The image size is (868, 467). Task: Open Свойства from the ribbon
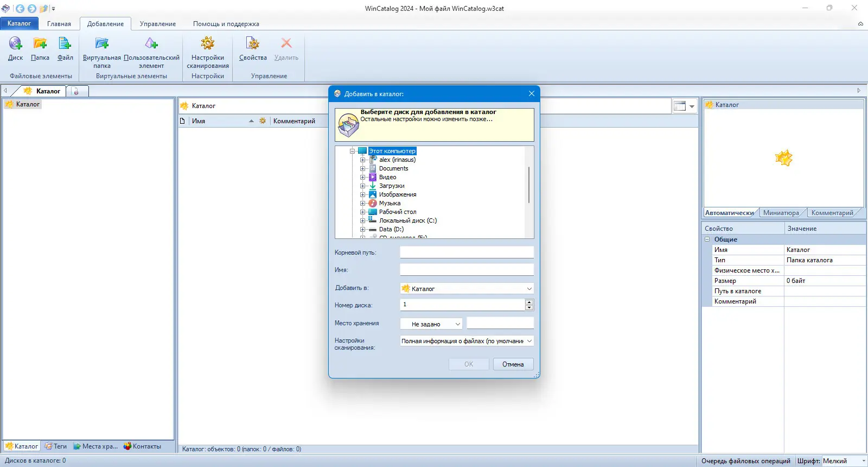coord(253,49)
